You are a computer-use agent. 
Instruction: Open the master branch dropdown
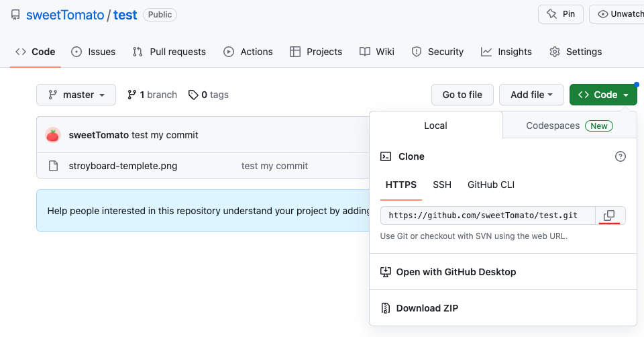point(76,95)
